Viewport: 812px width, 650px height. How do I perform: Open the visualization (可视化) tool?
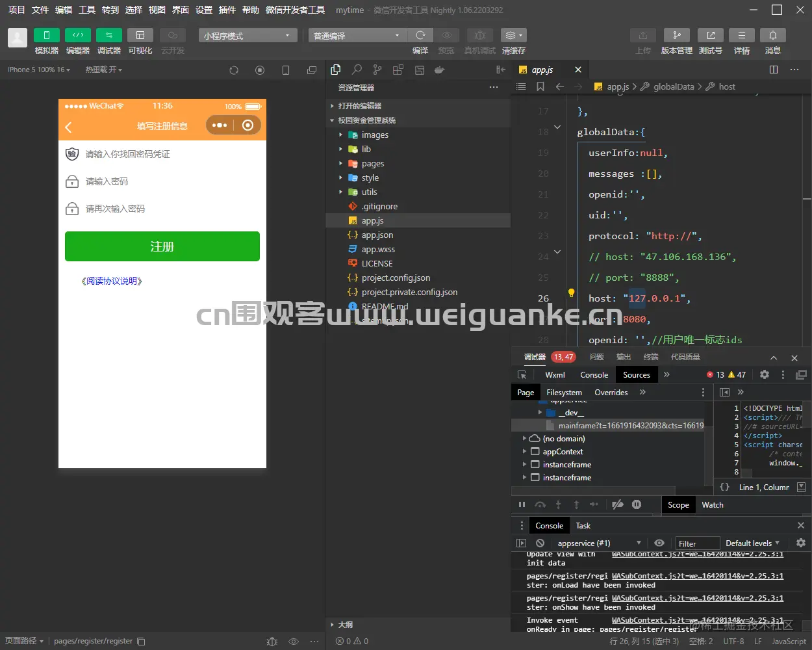pos(140,35)
